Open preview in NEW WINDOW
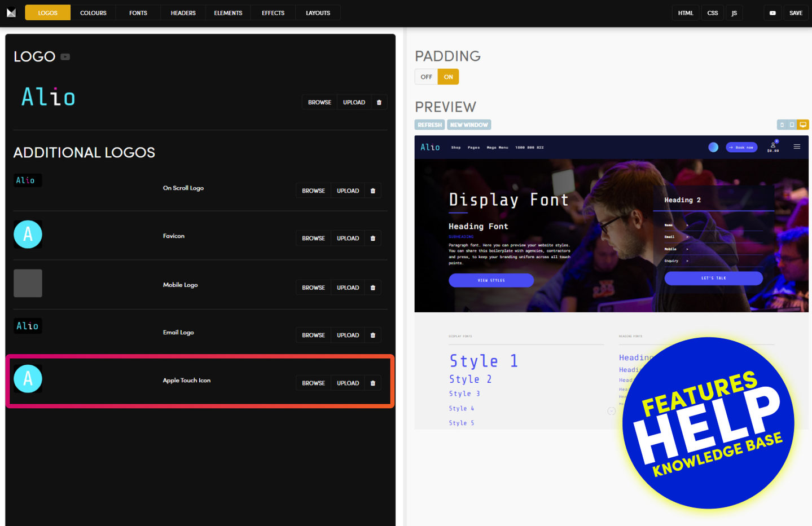 pos(469,125)
